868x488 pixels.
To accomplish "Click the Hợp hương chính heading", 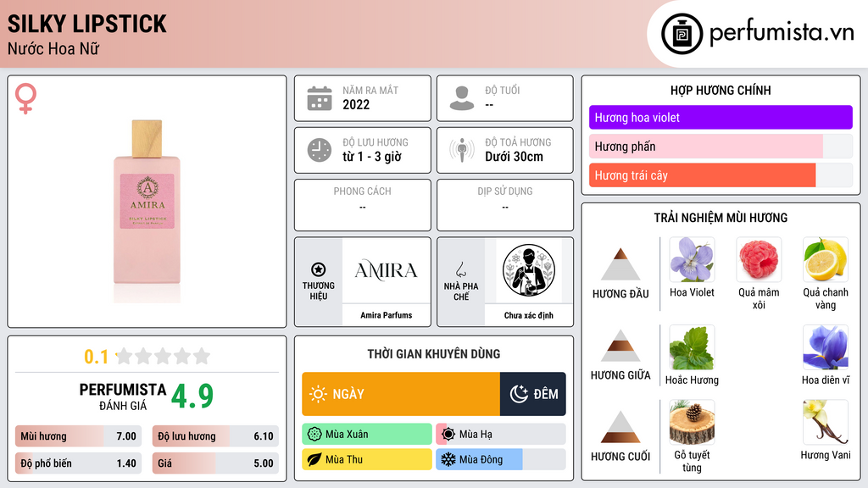I will (x=721, y=90).
